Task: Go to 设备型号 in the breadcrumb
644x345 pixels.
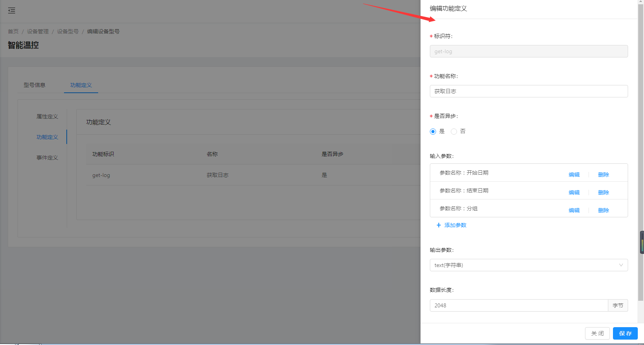Action: point(68,31)
